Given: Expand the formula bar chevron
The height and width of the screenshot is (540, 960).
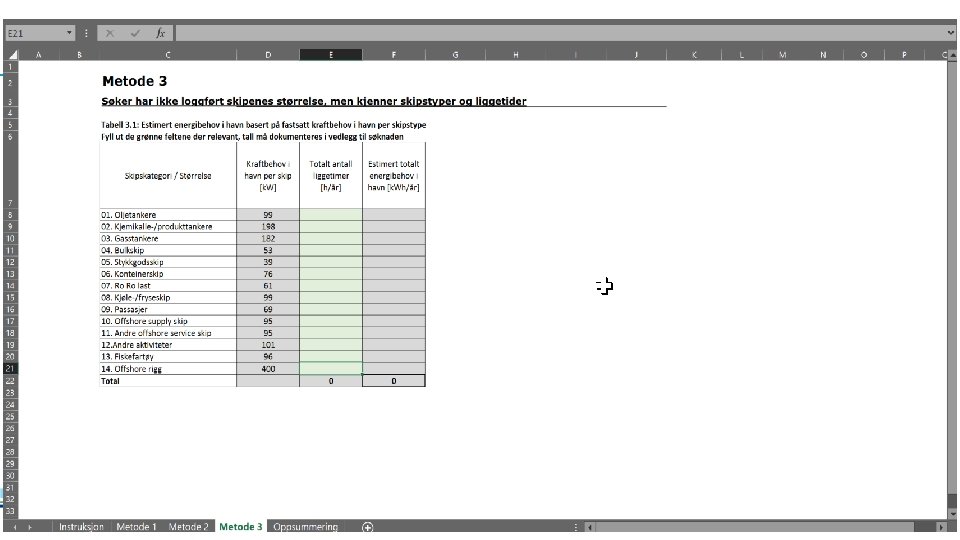Looking at the screenshot, I should [950, 33].
